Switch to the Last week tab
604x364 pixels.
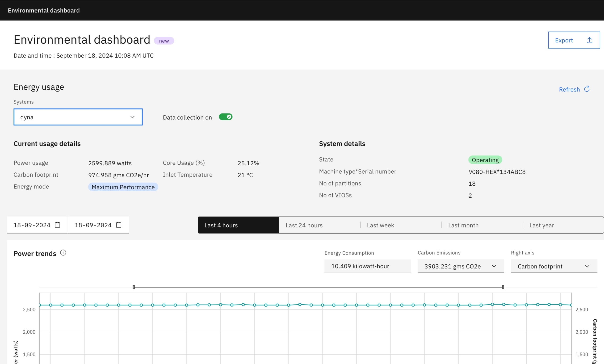tap(401, 225)
